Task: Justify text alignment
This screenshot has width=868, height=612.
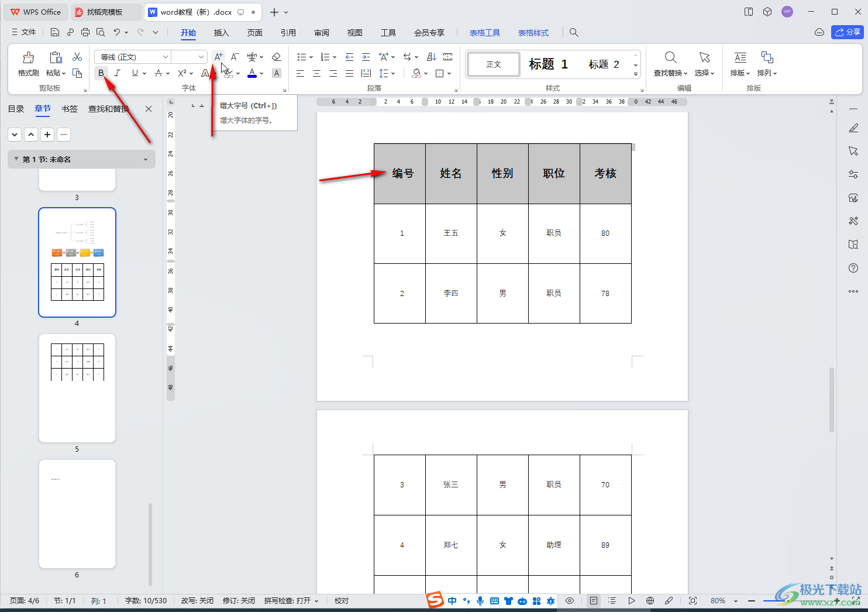Action: (349, 73)
